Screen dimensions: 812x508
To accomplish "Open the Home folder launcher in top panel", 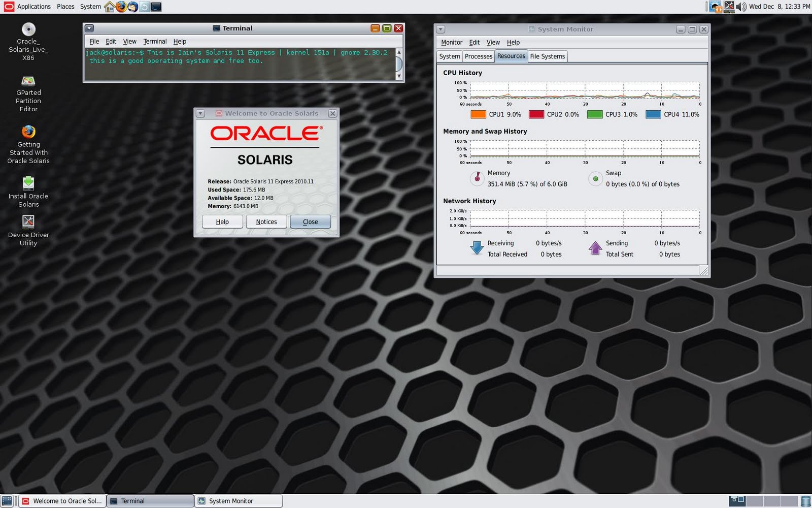I will [x=109, y=7].
